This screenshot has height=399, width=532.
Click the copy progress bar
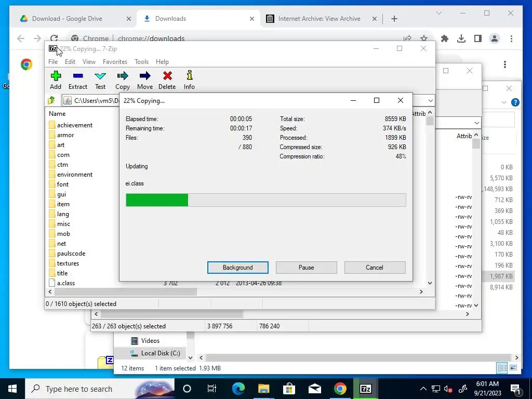pos(265,200)
